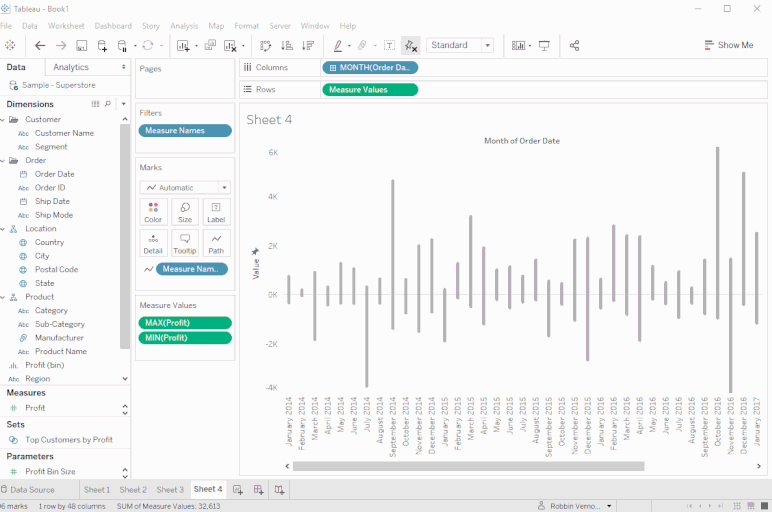This screenshot has width=772, height=512.
Task: Click the Pause Auto Updates icon
Action: (x=122, y=46)
